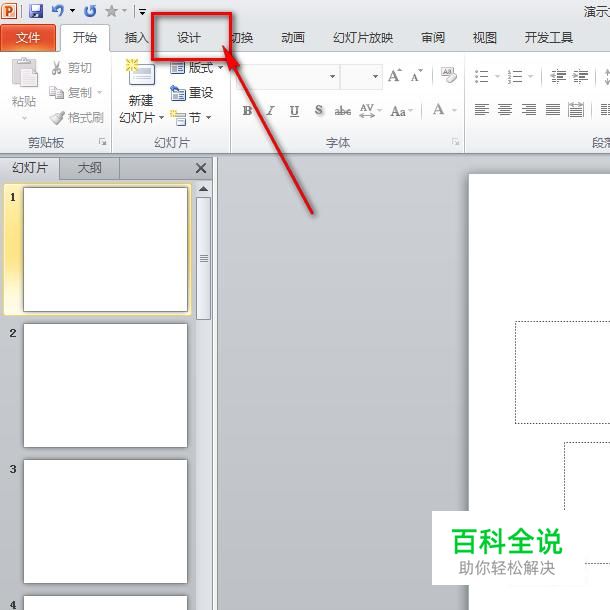Select slide 2 thumbnail
This screenshot has height=610, width=610.
105,385
